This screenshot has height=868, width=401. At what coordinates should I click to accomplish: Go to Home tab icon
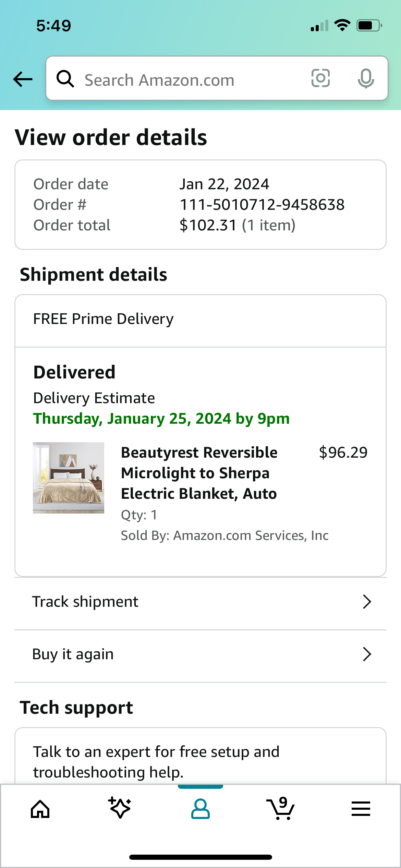[x=40, y=809]
